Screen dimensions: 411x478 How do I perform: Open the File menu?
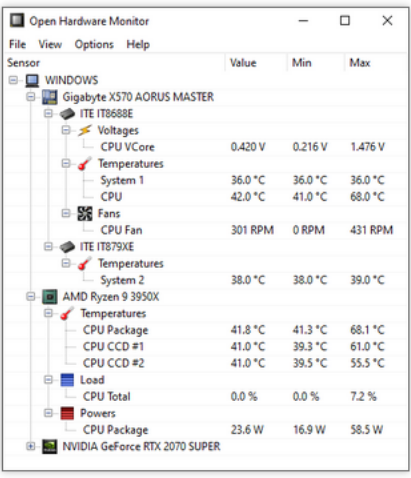(17, 44)
